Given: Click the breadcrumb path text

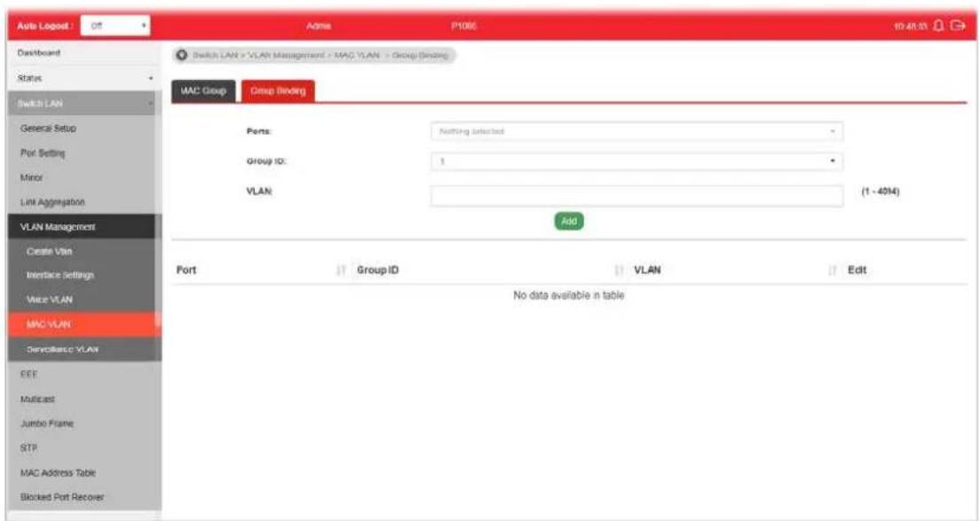Looking at the screenshot, I should (320, 56).
